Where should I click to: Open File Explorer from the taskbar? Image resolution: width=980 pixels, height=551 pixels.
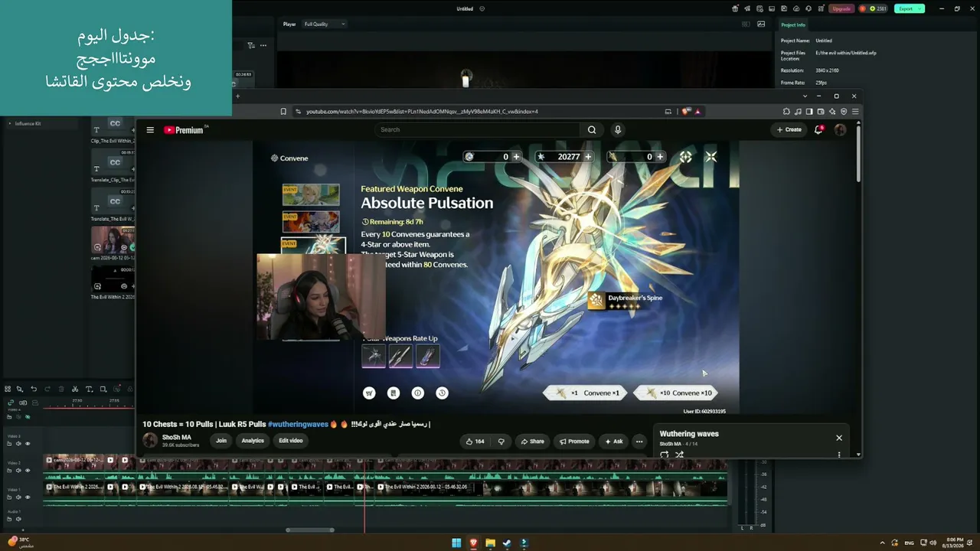(x=490, y=543)
